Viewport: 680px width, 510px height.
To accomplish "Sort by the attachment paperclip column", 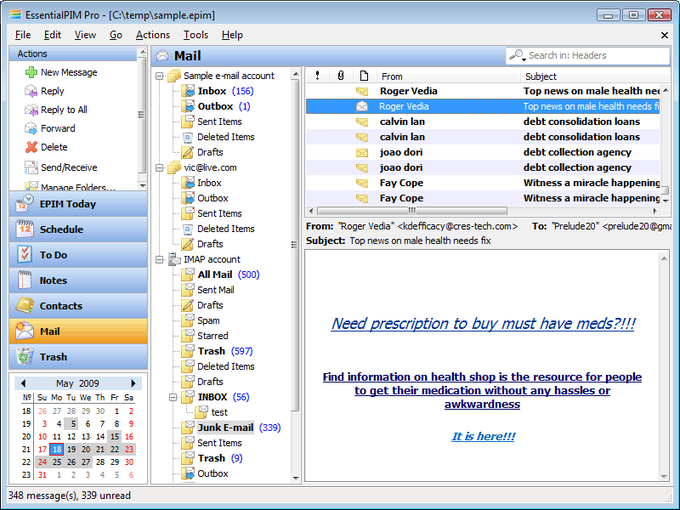I will [341, 76].
